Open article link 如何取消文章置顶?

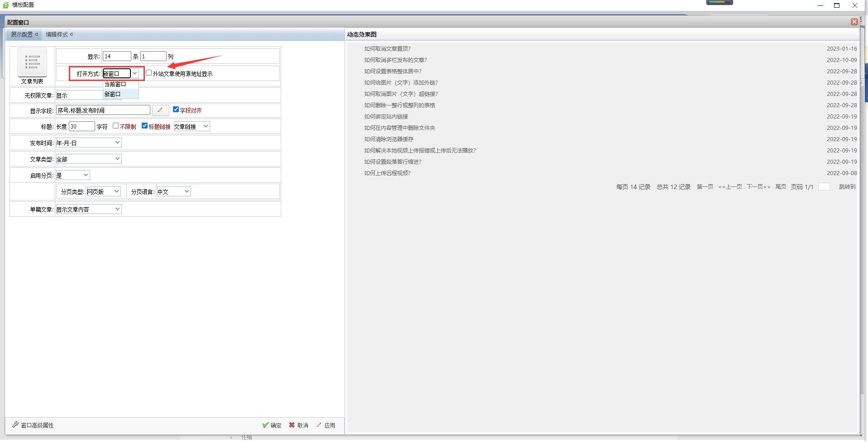pyautogui.click(x=387, y=48)
